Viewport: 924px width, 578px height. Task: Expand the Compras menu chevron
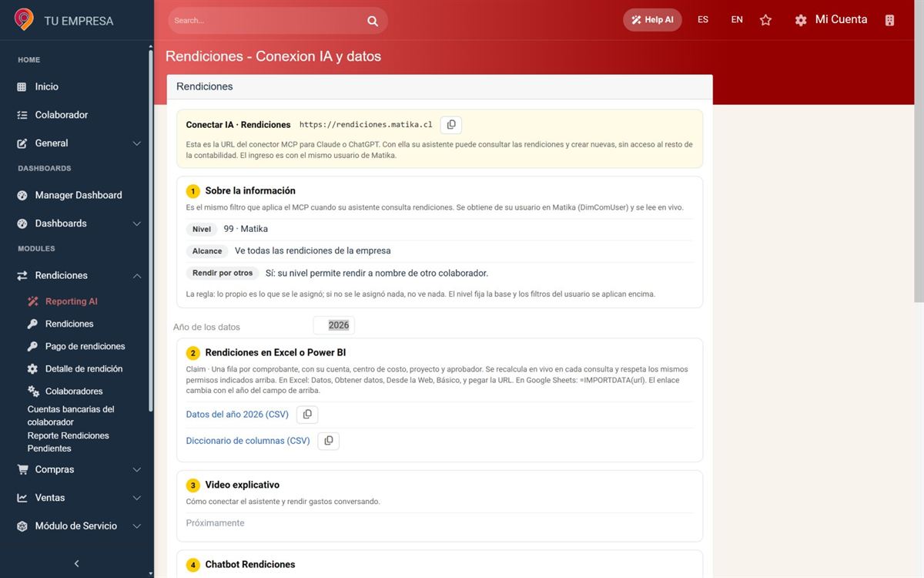coord(136,470)
